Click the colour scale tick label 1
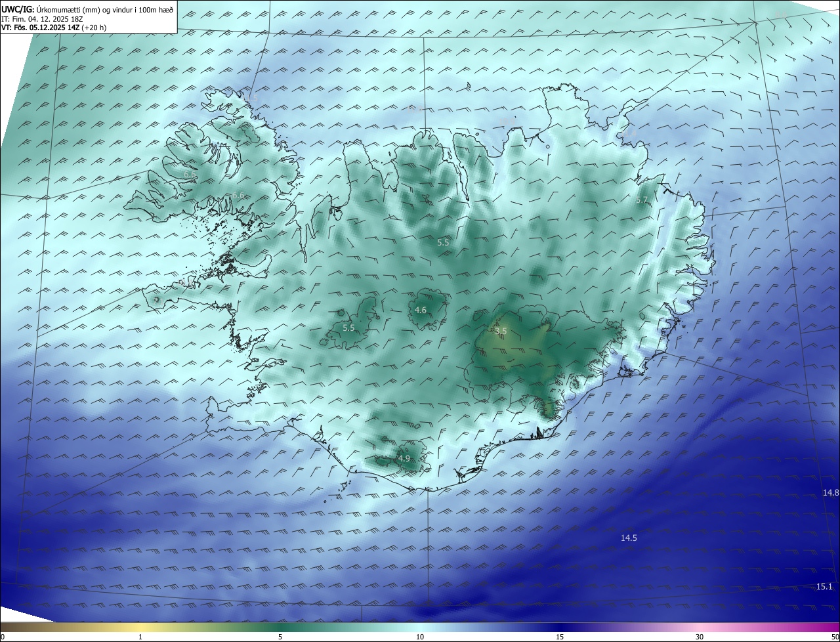The image size is (840, 642). click(140, 637)
